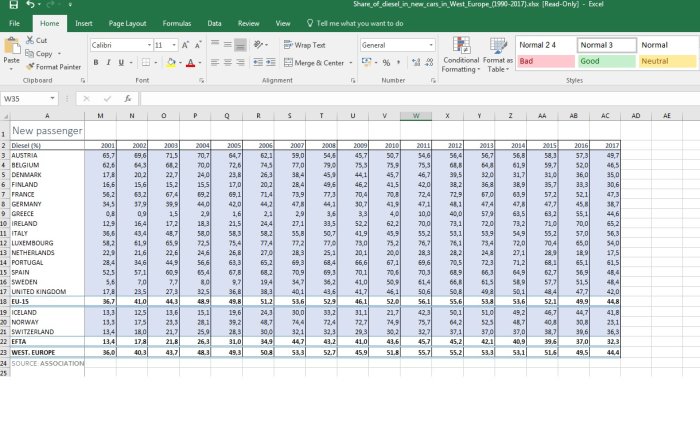Select row 18 EU-15 header
Screen dimensions: 700x423
pyautogui.click(x=4, y=302)
